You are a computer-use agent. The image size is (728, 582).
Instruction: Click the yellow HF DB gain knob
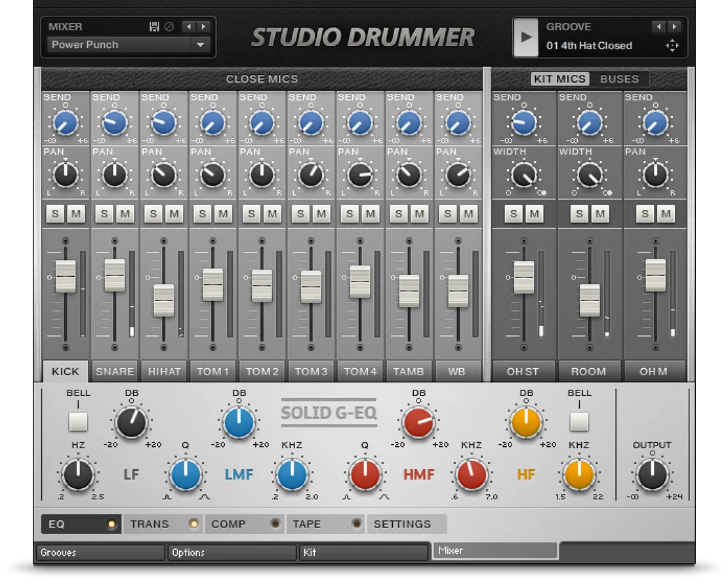point(525,423)
